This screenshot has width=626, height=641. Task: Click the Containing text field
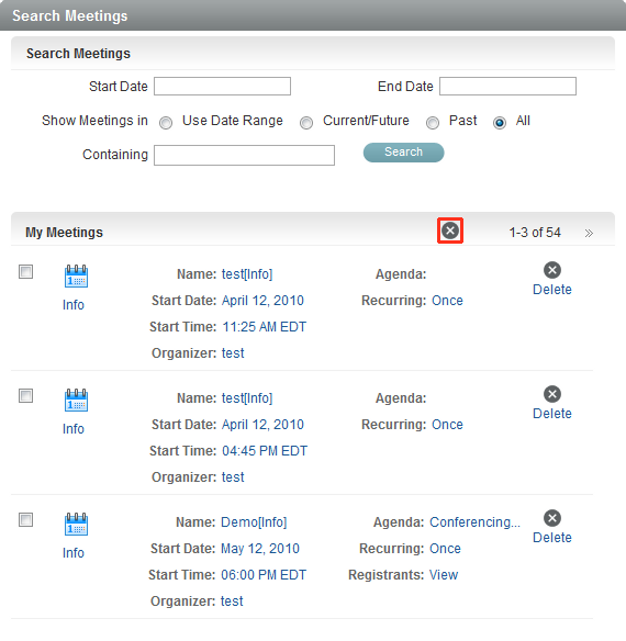coord(244,155)
